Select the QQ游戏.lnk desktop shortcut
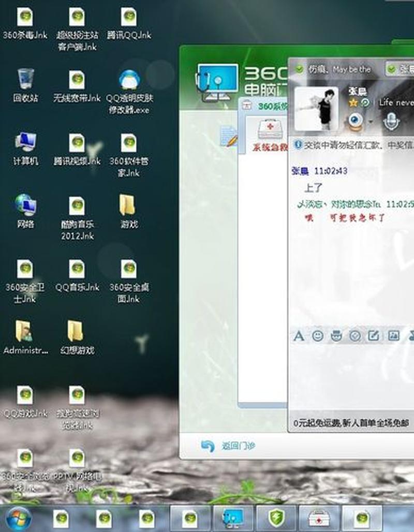 coord(25,402)
